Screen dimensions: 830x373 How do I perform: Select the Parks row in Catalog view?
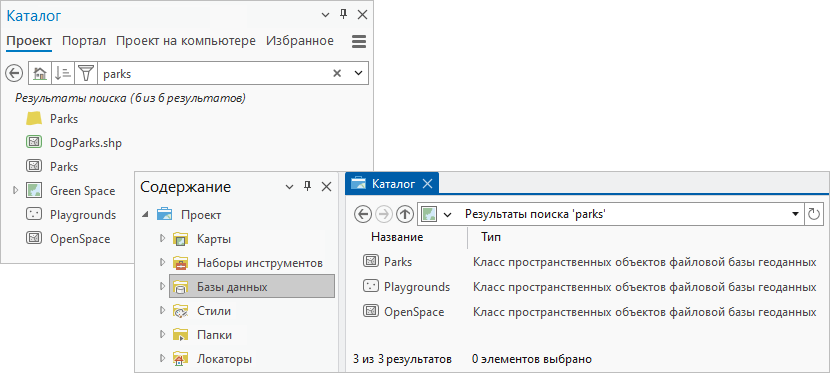589,262
